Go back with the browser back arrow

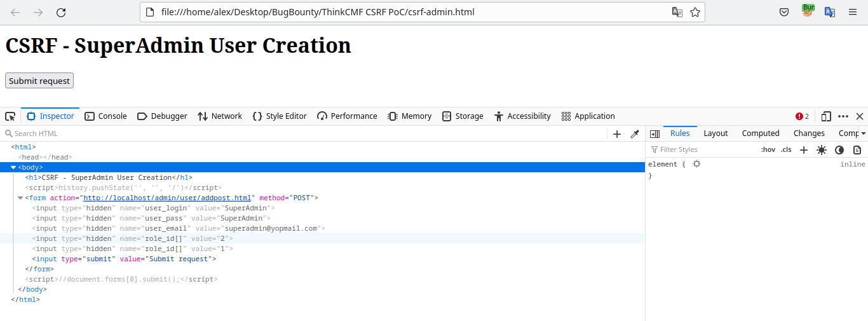click(x=15, y=12)
